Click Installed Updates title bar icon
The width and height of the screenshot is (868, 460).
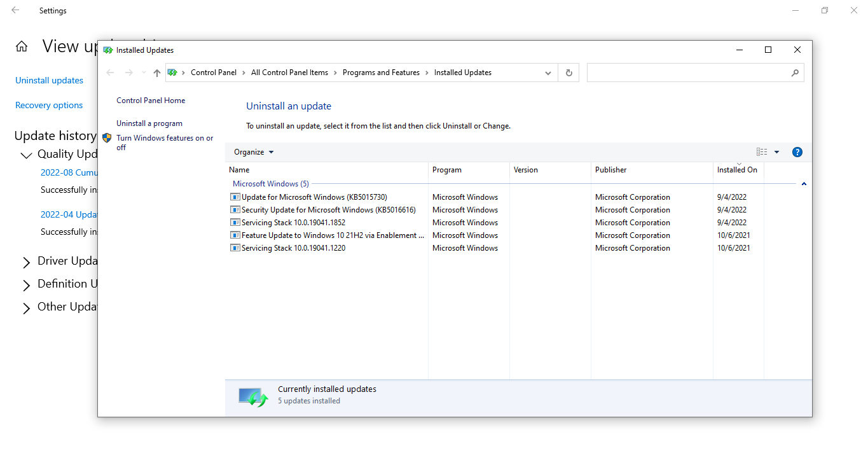[x=108, y=50]
